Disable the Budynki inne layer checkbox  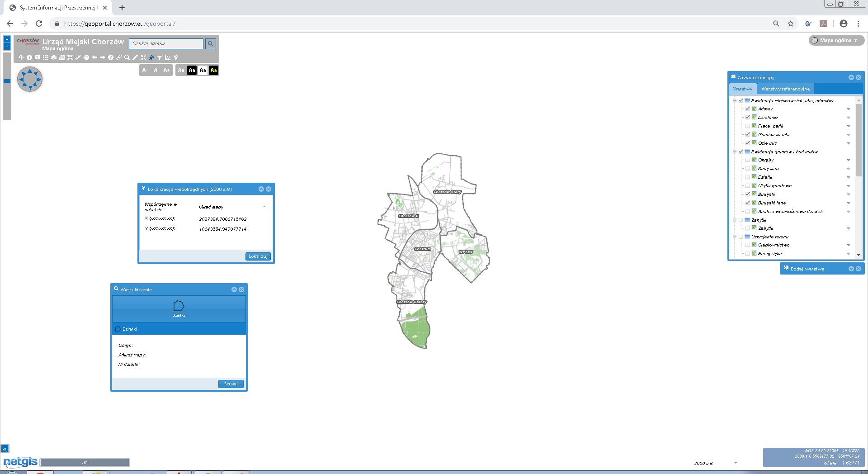pos(747,203)
